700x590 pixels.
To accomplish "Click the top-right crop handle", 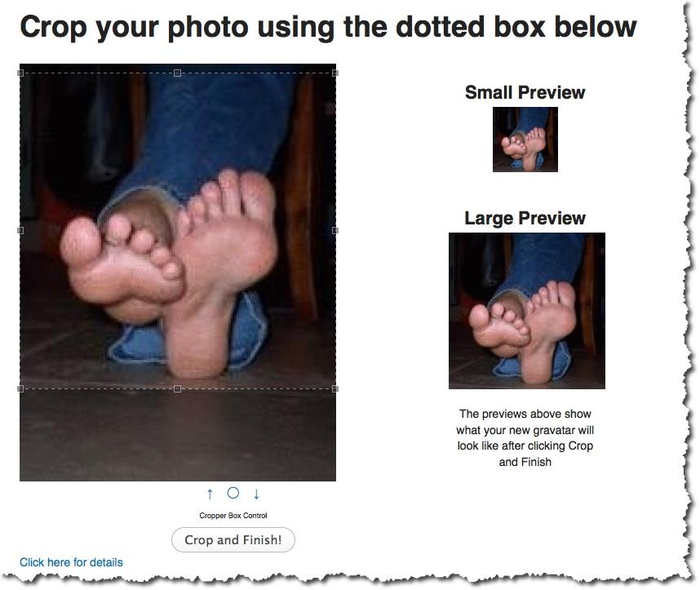I will (x=335, y=73).
